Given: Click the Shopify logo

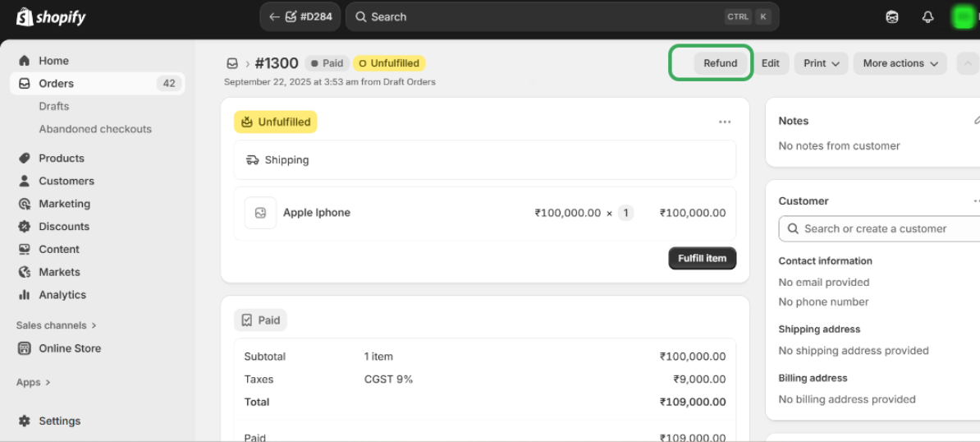Looking at the screenshot, I should click(x=51, y=16).
